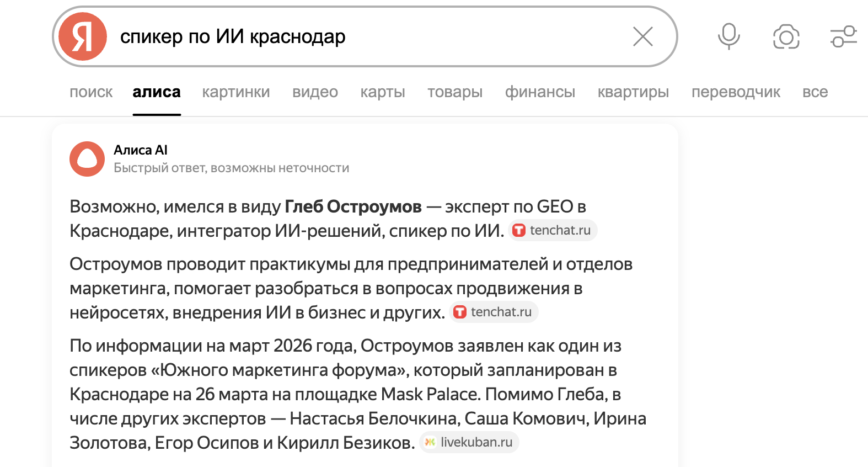Open second tenchat.ru source after «других»

[x=494, y=312]
